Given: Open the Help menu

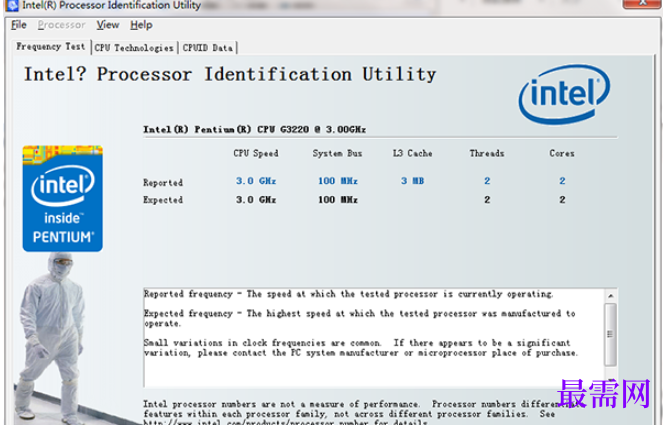Looking at the screenshot, I should coord(141,25).
